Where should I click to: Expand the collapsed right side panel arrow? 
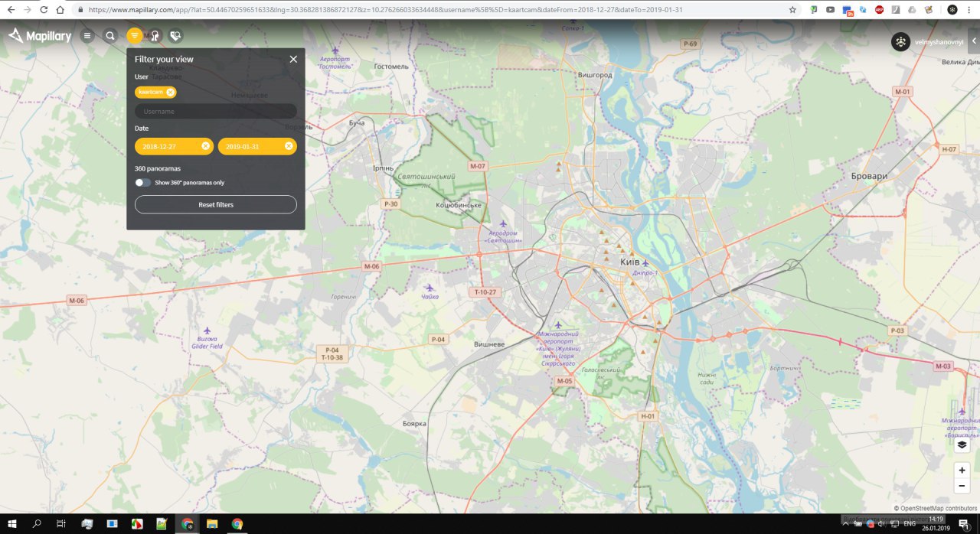coord(974,42)
